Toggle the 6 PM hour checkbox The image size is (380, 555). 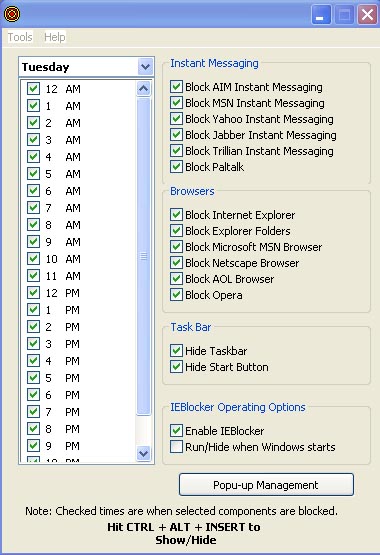33,394
